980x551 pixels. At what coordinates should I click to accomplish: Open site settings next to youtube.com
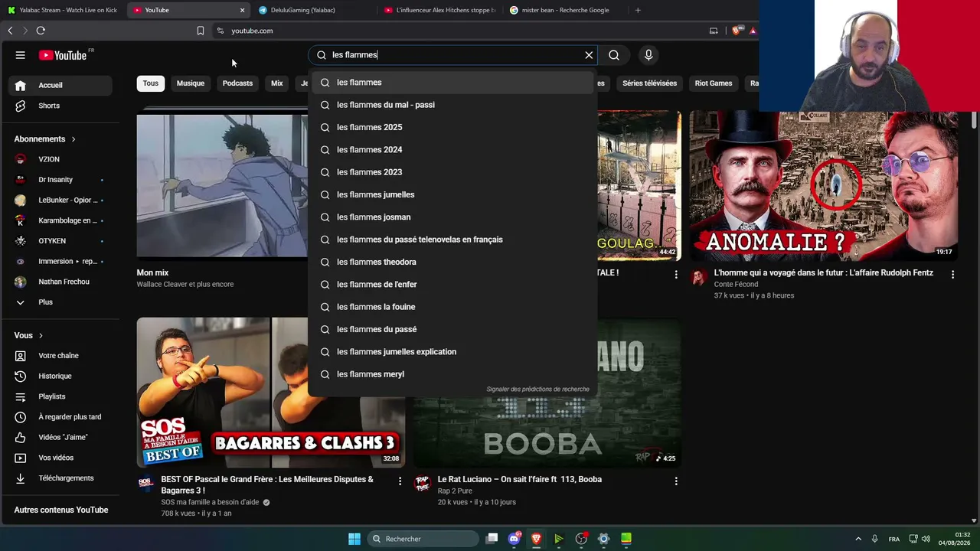[x=220, y=31]
